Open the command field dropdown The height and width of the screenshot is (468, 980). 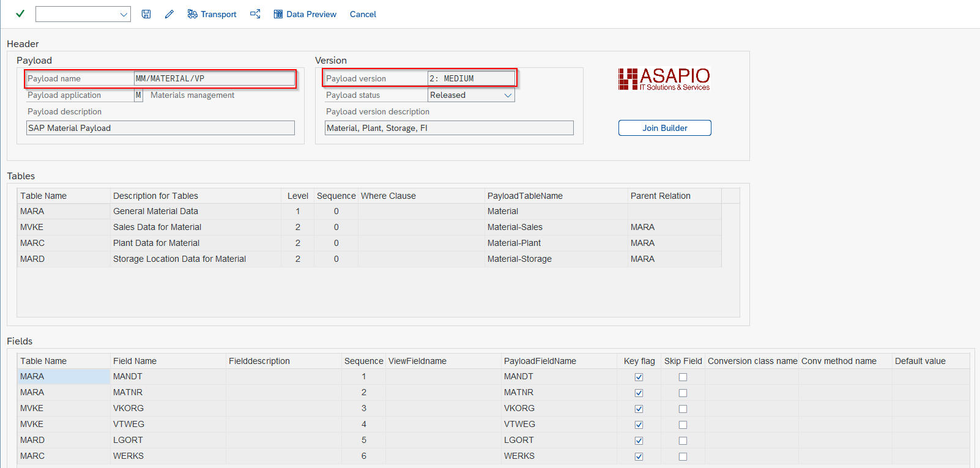[124, 14]
